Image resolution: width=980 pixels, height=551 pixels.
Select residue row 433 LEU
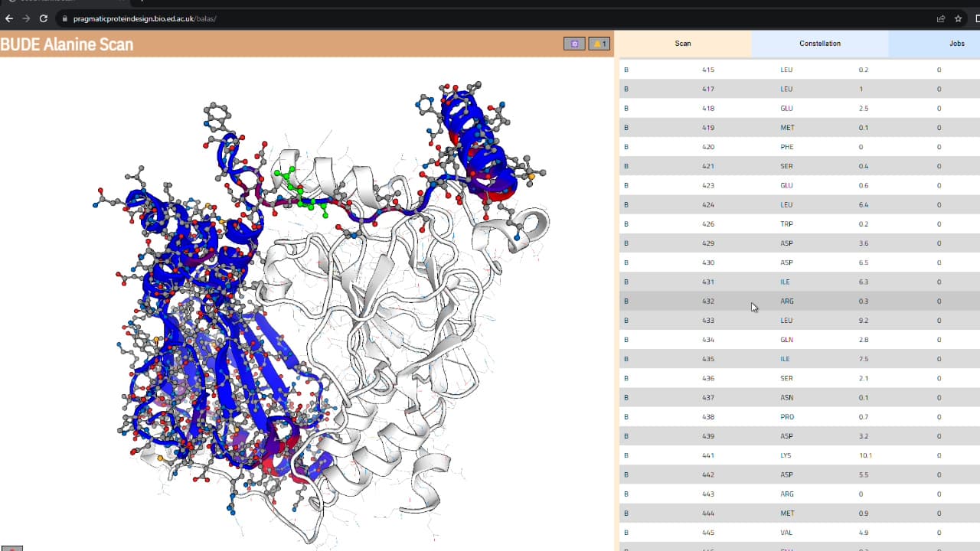click(799, 321)
